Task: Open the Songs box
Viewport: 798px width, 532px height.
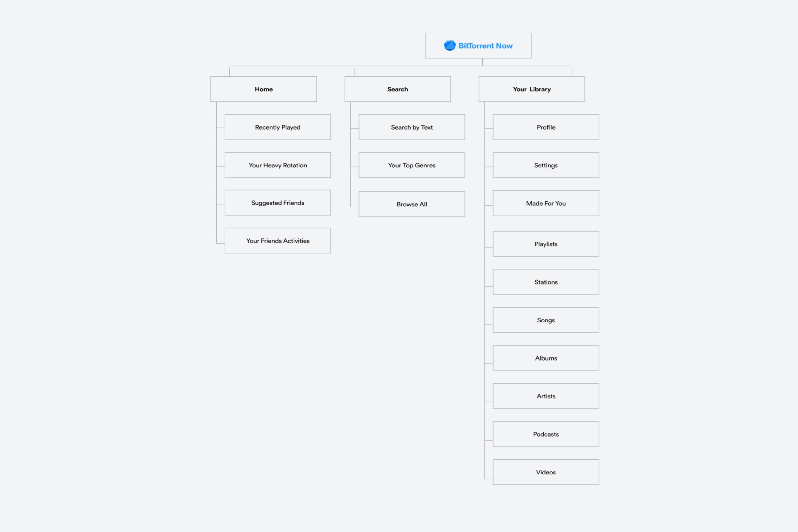Action: coord(546,320)
